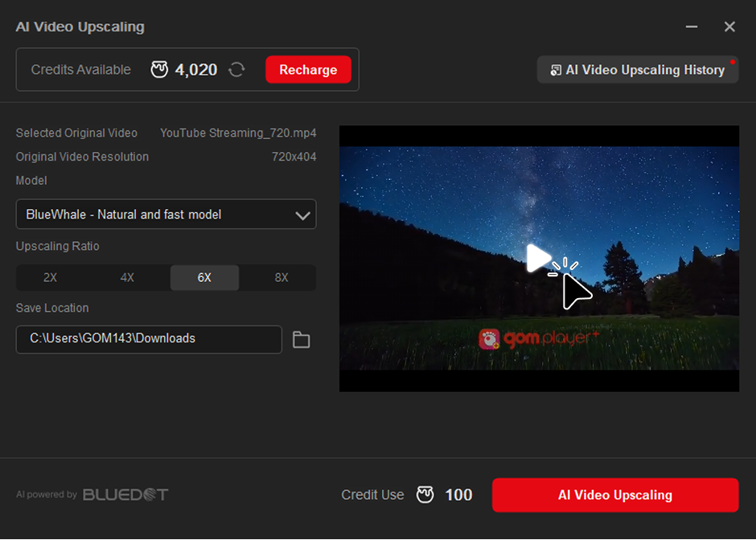
Task: Start AI Video Upscaling with the red button
Action: [614, 495]
